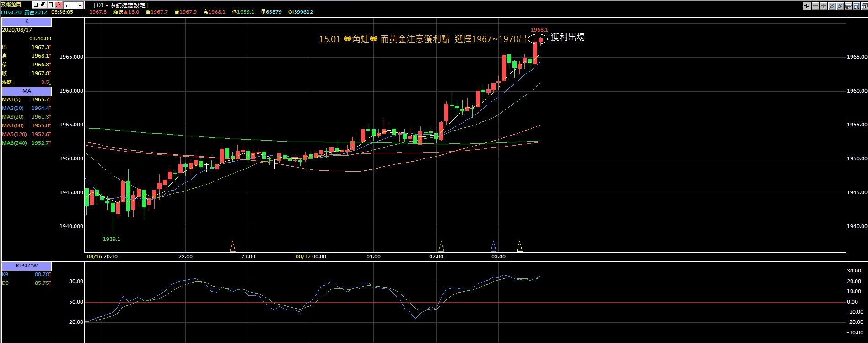This screenshot has width=868, height=343.
Task: Click the eraser clear drawings icon
Action: click(x=848, y=6)
